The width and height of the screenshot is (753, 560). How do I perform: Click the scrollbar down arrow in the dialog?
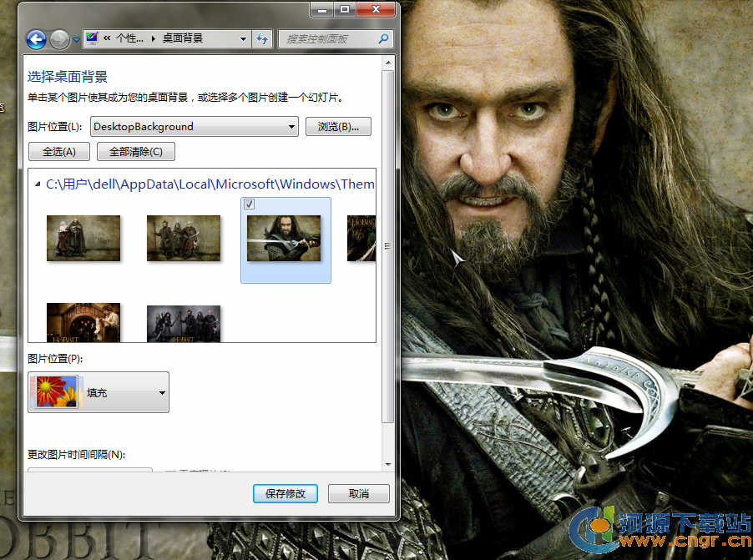[388, 464]
